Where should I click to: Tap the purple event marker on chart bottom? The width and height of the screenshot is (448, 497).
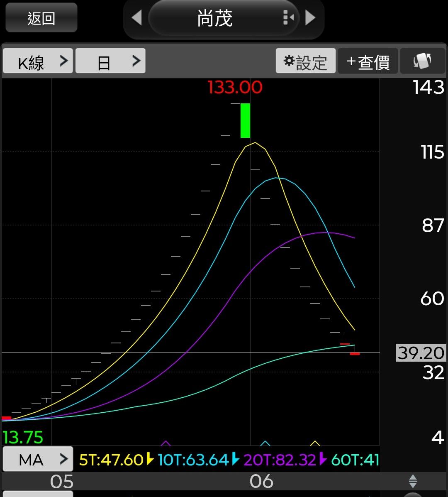[166, 443]
